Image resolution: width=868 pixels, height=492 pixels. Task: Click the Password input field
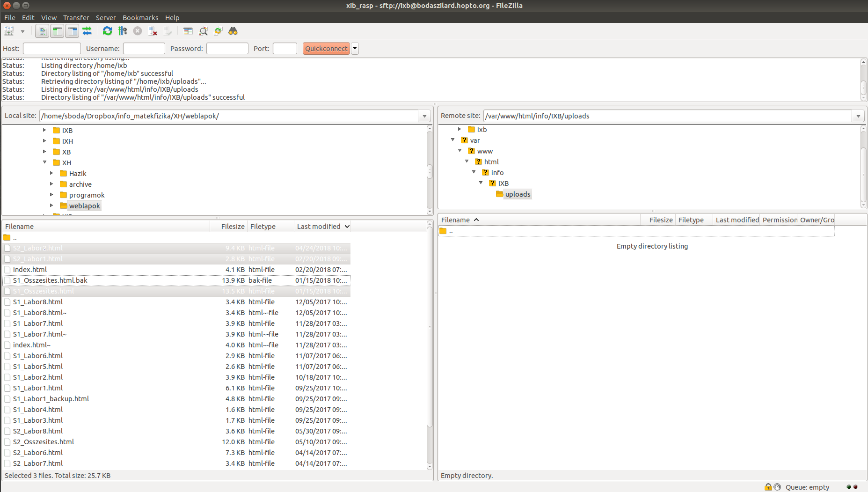point(227,49)
